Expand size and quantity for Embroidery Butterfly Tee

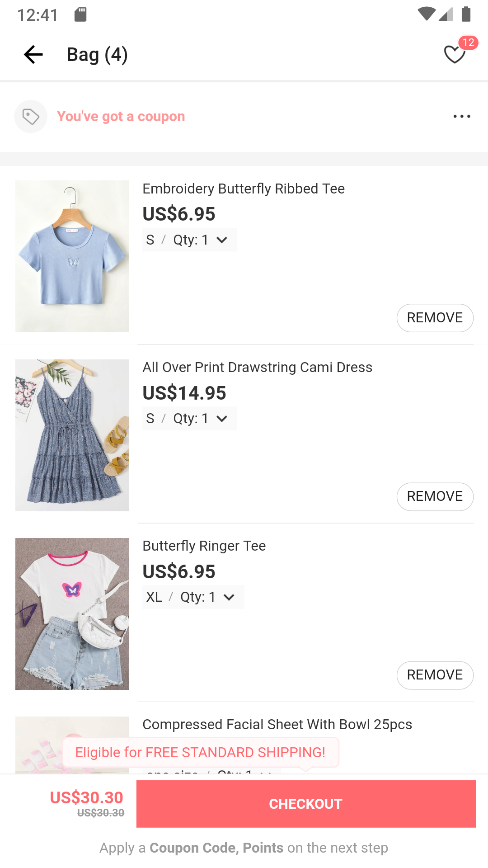click(x=189, y=240)
